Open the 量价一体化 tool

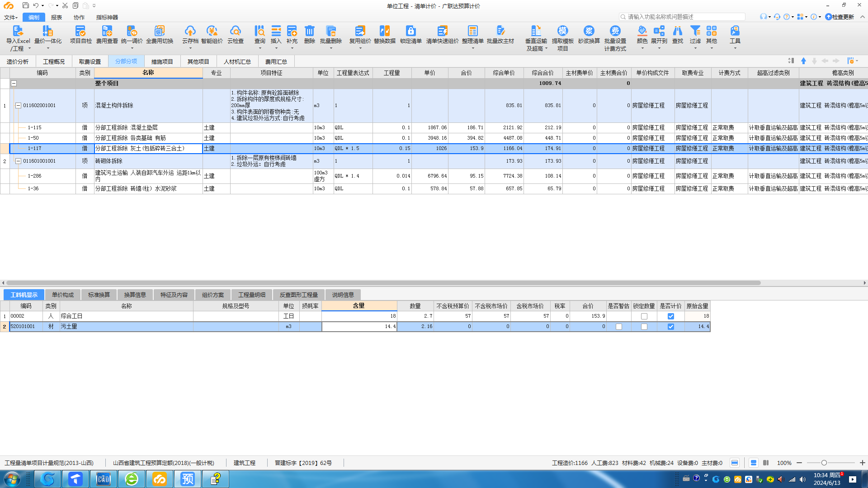coord(47,31)
